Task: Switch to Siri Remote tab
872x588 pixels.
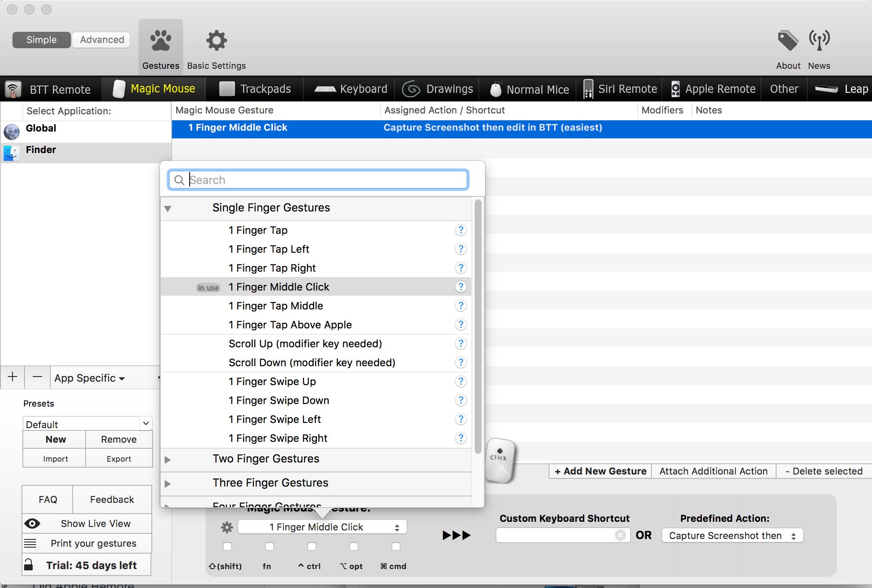Action: 620,89
